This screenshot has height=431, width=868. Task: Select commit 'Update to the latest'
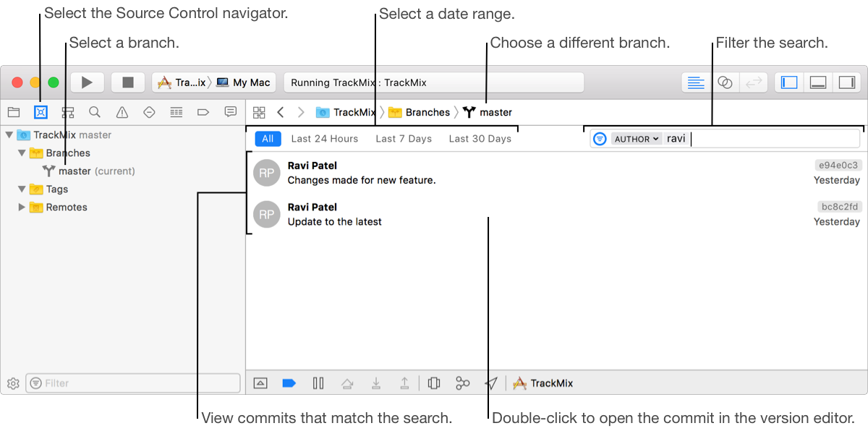pos(556,214)
